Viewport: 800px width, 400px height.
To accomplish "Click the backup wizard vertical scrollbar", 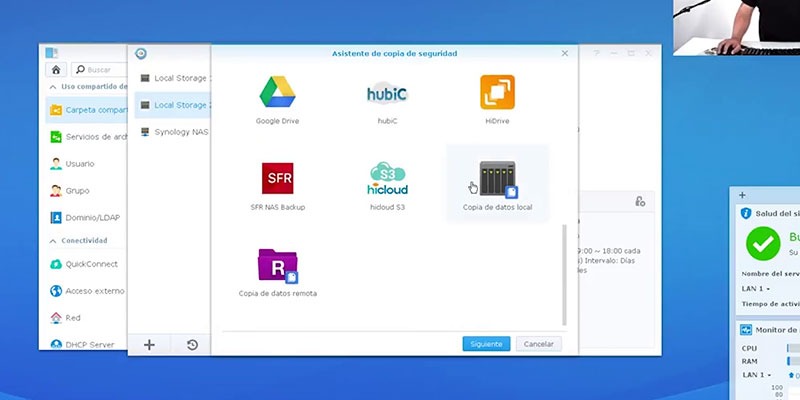I will pos(564,274).
